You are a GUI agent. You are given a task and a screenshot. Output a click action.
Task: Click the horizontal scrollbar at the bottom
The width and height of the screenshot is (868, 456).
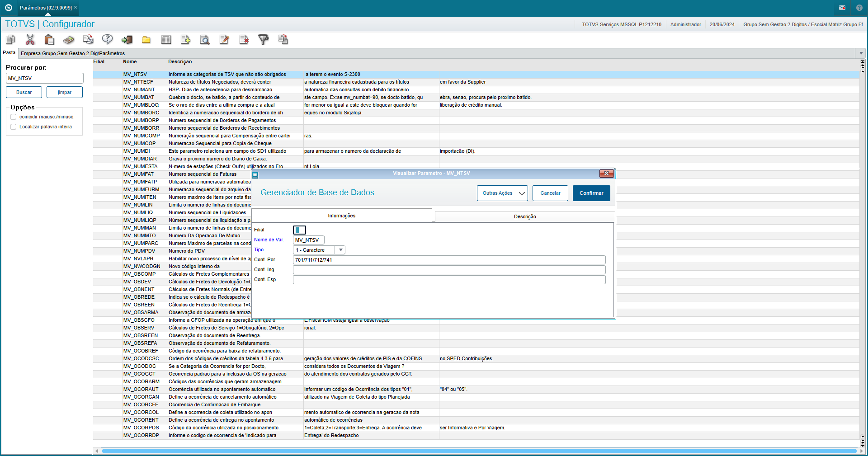click(479, 451)
